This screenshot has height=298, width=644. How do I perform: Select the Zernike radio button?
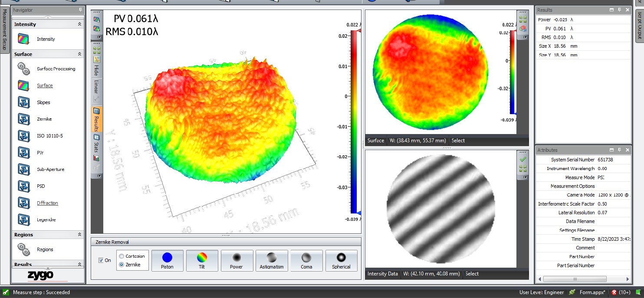click(122, 264)
